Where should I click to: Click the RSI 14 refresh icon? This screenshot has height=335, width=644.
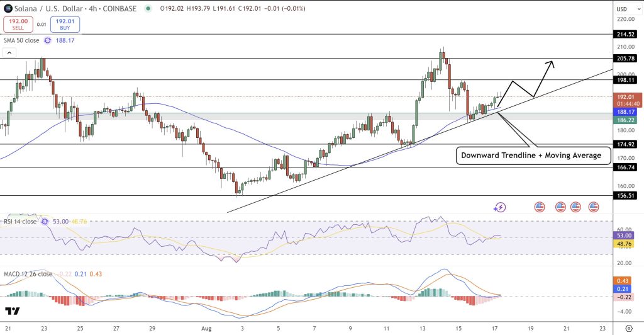pos(45,222)
